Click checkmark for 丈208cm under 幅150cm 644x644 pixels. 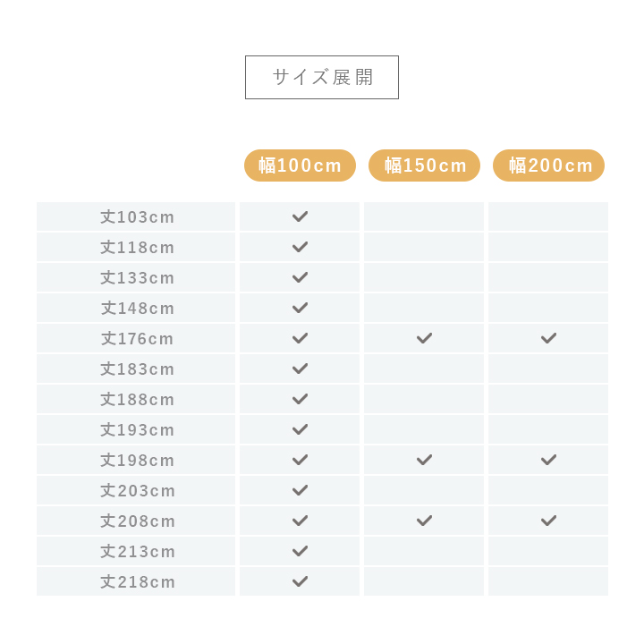tap(424, 521)
